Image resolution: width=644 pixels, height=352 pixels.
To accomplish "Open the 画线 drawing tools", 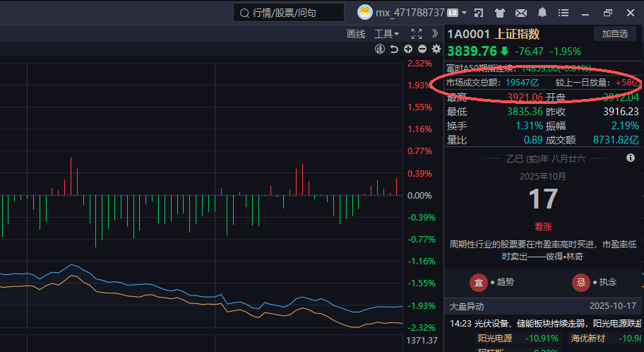I will (356, 34).
